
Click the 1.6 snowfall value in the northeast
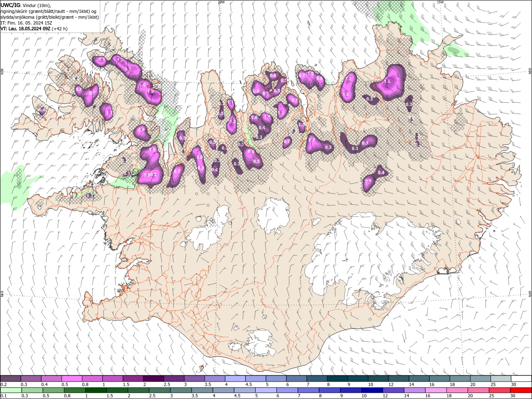coord(387,82)
